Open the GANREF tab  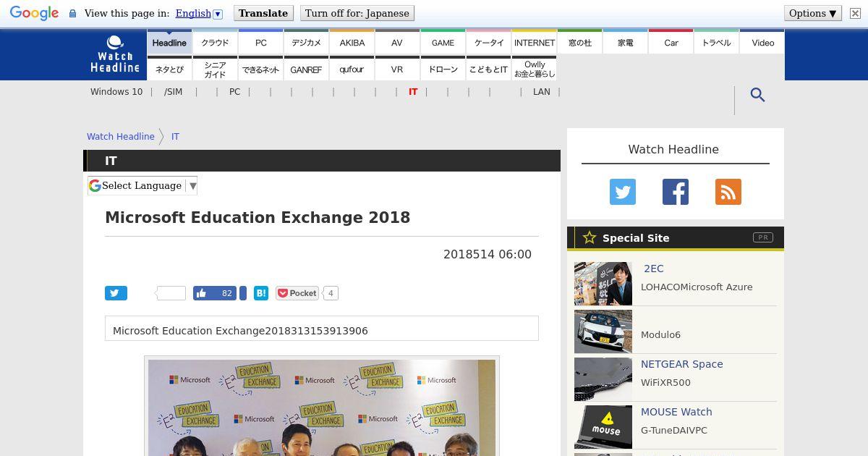pyautogui.click(x=306, y=69)
